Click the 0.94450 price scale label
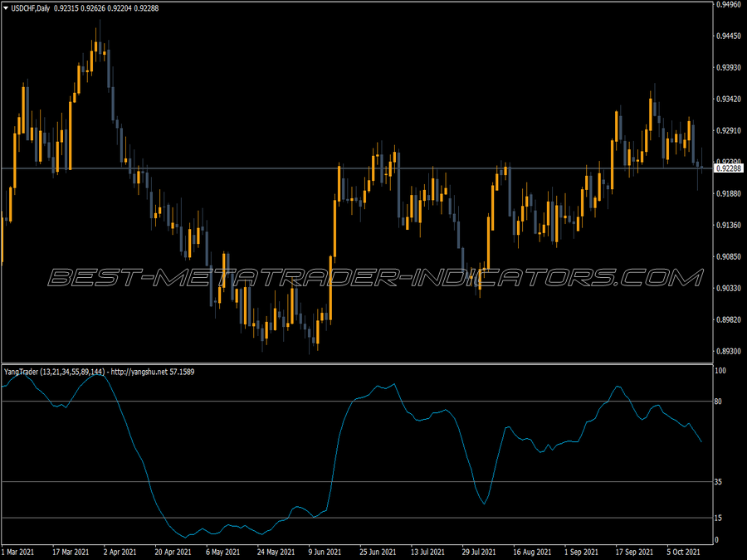 tap(729, 37)
